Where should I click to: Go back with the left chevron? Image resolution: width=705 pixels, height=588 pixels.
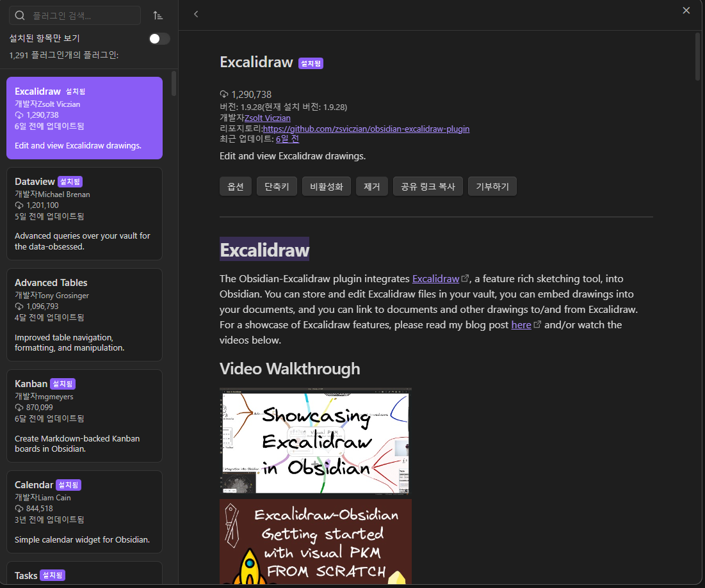click(x=196, y=14)
